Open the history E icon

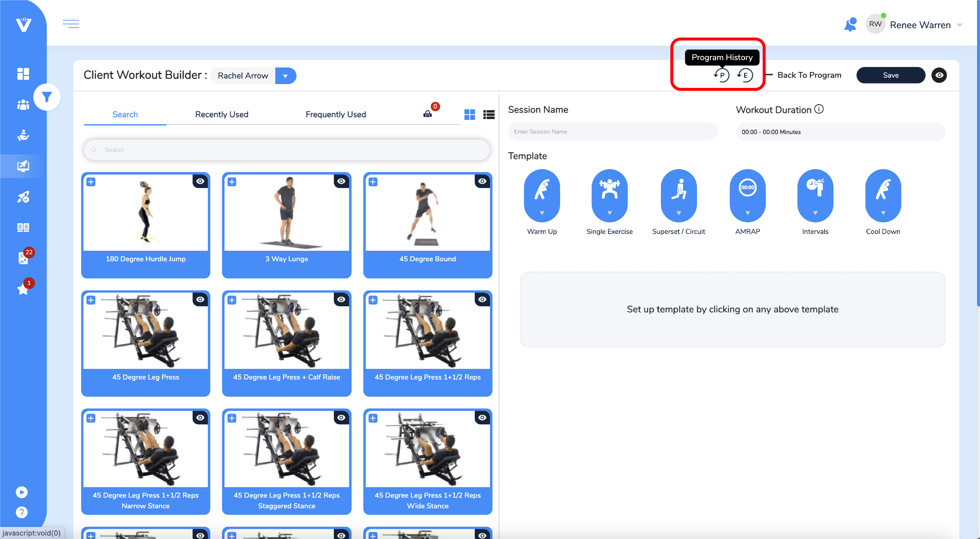tap(745, 75)
